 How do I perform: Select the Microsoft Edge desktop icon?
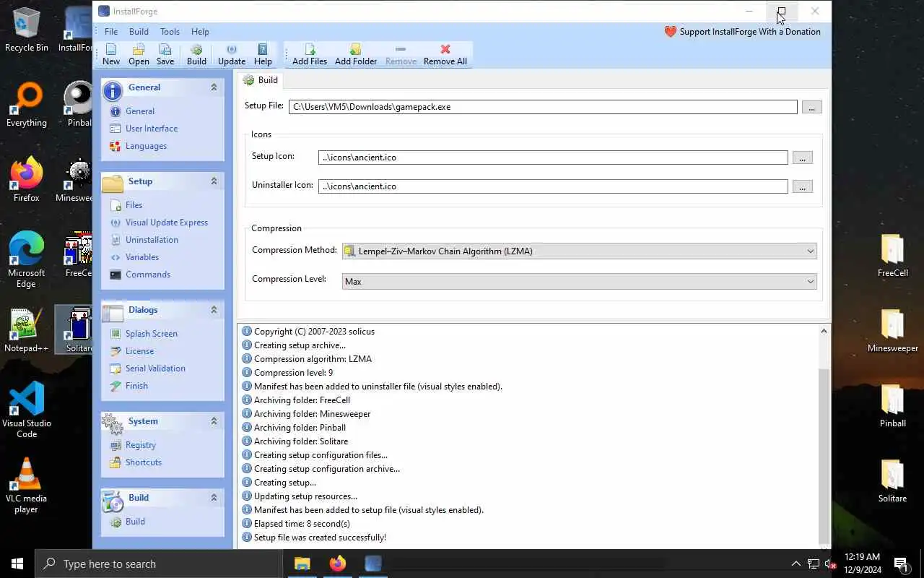coord(27,260)
